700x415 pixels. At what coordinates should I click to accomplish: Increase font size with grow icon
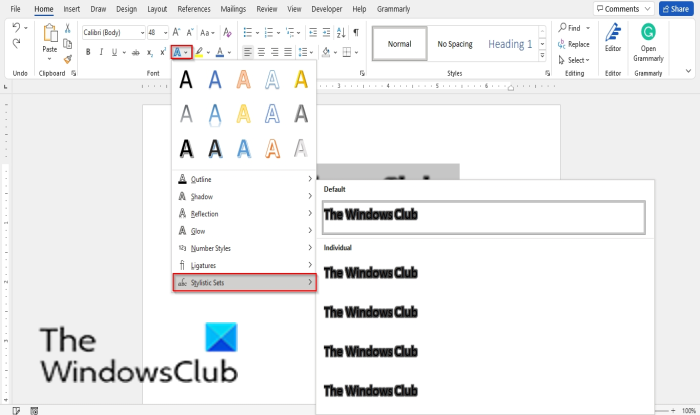tap(176, 32)
